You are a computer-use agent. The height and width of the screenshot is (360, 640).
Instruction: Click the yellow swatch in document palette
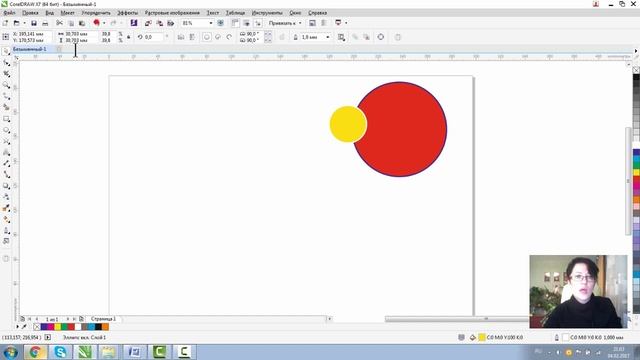tap(58, 327)
